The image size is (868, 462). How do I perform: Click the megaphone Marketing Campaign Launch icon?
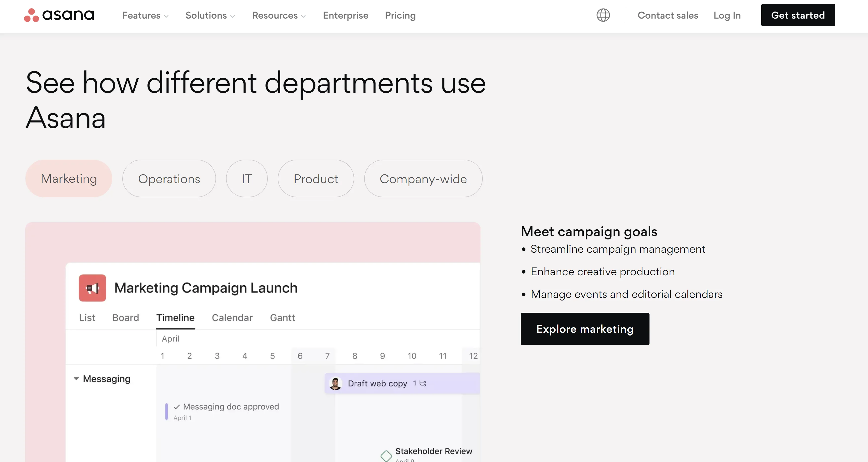coord(92,288)
